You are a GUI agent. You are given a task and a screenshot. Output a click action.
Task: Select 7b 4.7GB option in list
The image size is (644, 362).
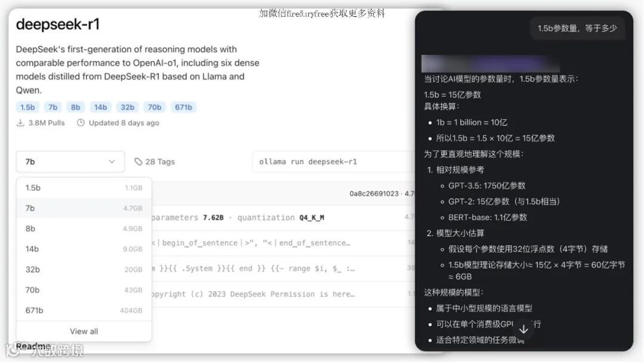click(84, 208)
